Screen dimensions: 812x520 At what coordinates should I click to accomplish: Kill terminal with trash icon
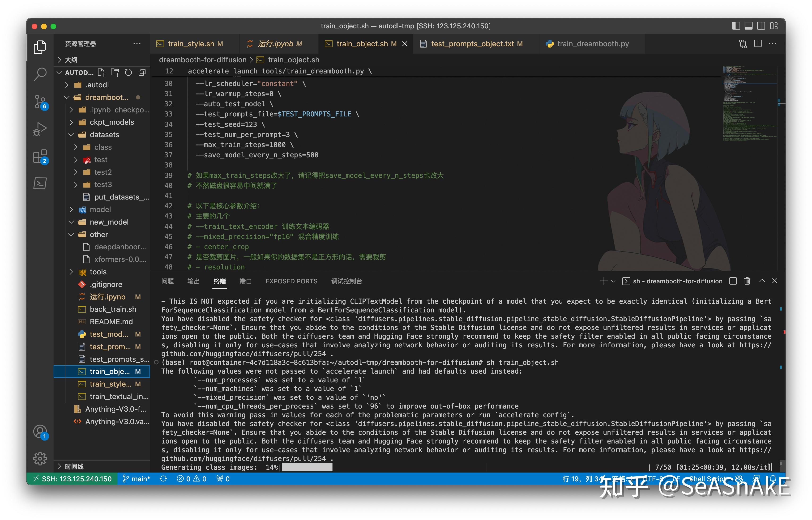click(x=747, y=281)
